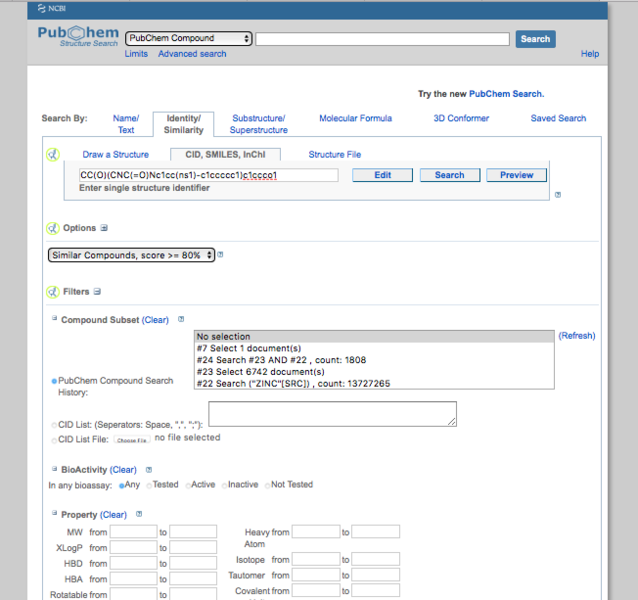Open the Help link
The width and height of the screenshot is (638, 600).
coord(590,54)
